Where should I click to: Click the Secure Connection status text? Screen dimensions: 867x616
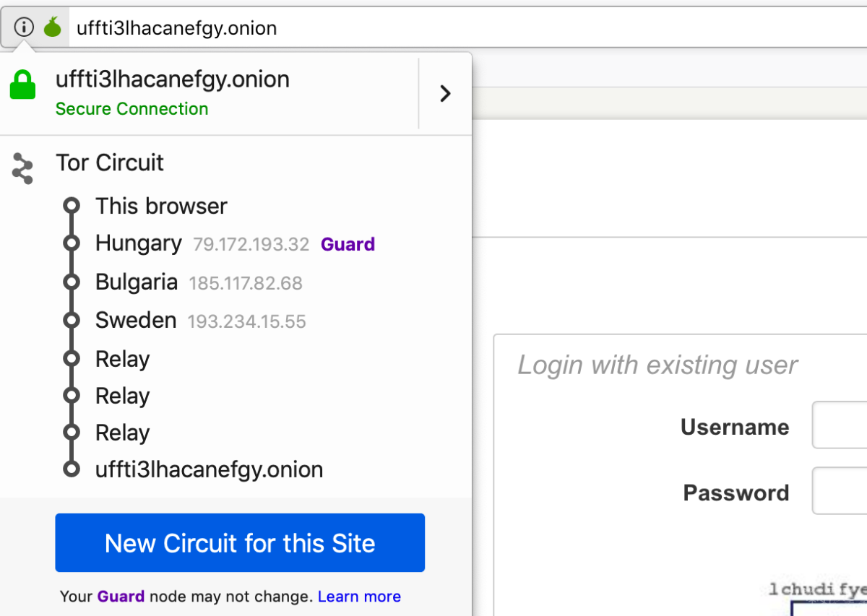[131, 109]
